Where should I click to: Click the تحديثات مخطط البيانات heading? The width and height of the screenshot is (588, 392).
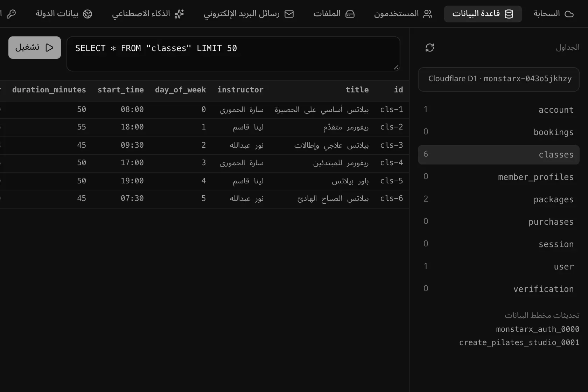point(542,315)
